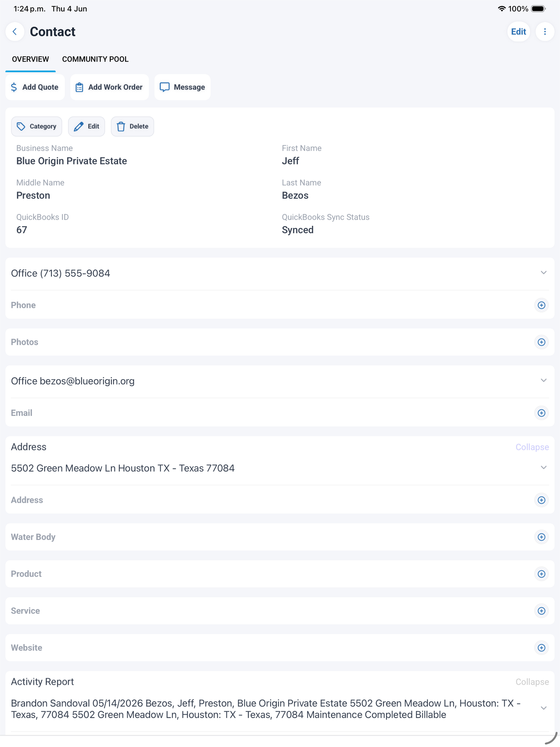Expand the Brandon Sandoval activity entry

pyautogui.click(x=543, y=708)
